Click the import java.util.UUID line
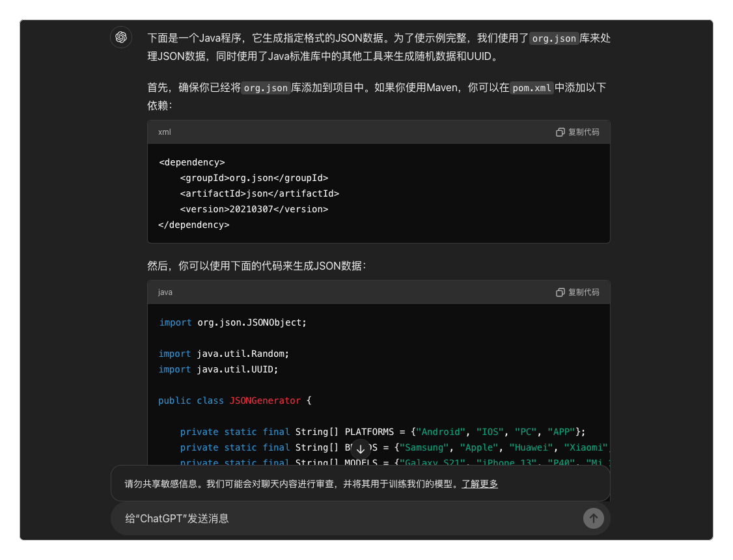 [x=218, y=369]
